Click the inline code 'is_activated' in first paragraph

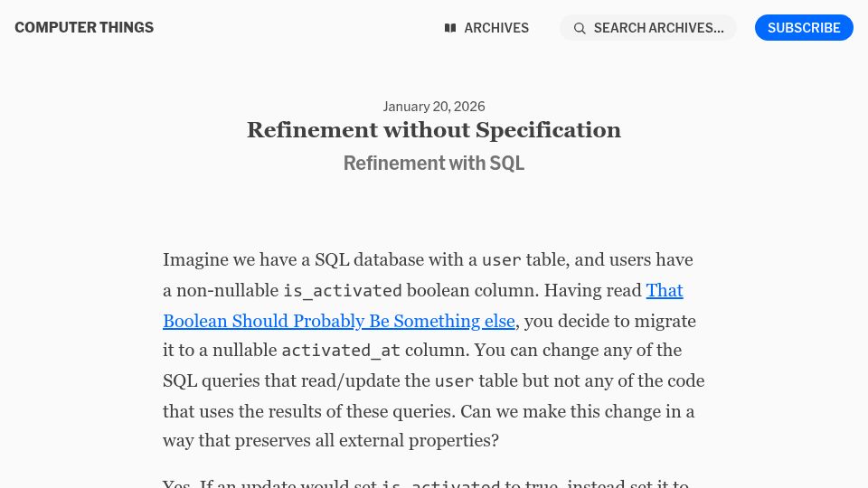pos(343,290)
